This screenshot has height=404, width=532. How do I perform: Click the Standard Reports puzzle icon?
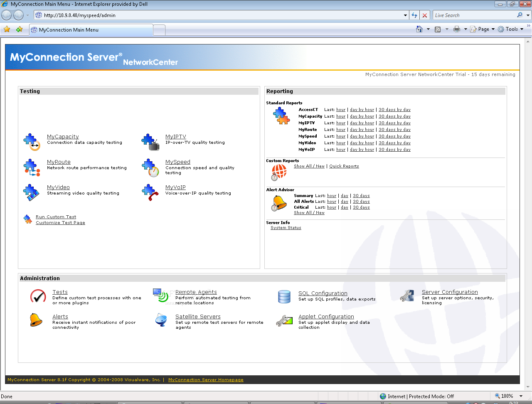(281, 116)
